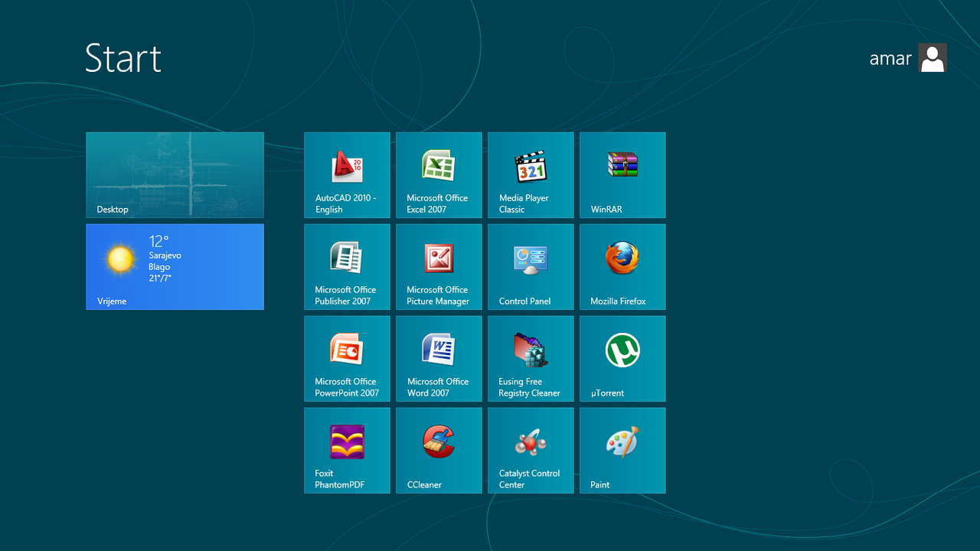Switch to the Desktop tile
The height and width of the screenshot is (551, 980).
click(x=175, y=175)
